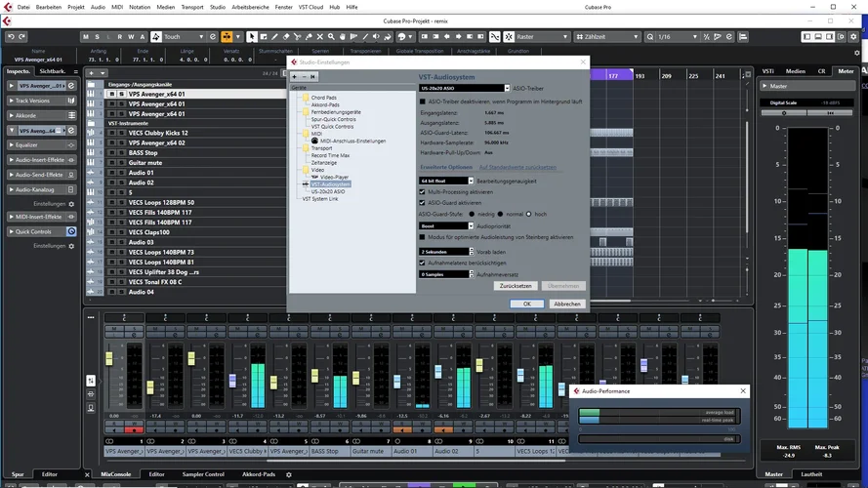Select VST System Link in the Geräte tree
Screen dimensions: 868x488
319,198
